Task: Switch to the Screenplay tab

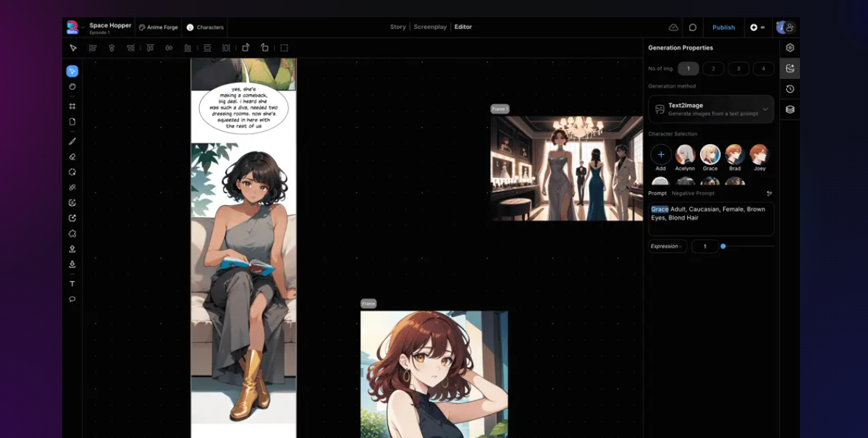Action: [x=430, y=27]
